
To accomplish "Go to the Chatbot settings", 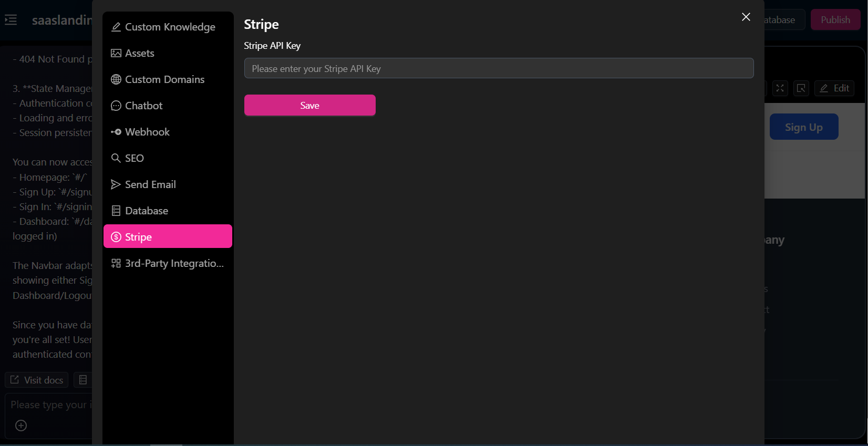I will point(168,106).
